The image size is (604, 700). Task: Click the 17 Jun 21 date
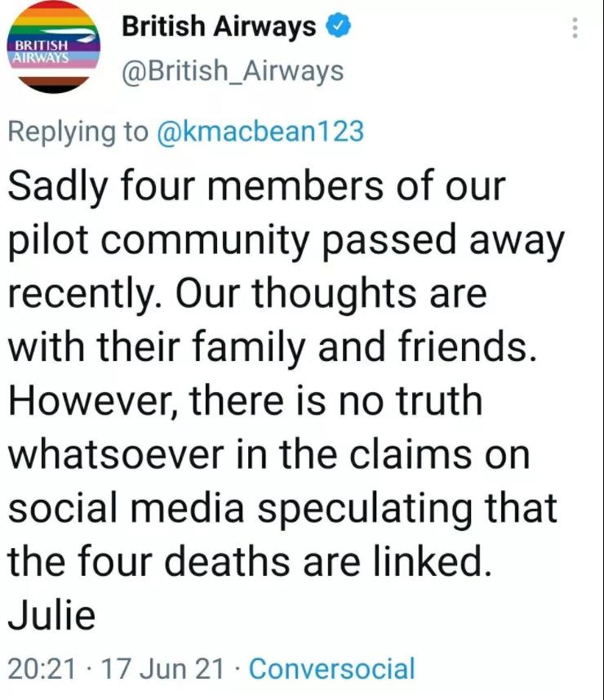click(162, 669)
